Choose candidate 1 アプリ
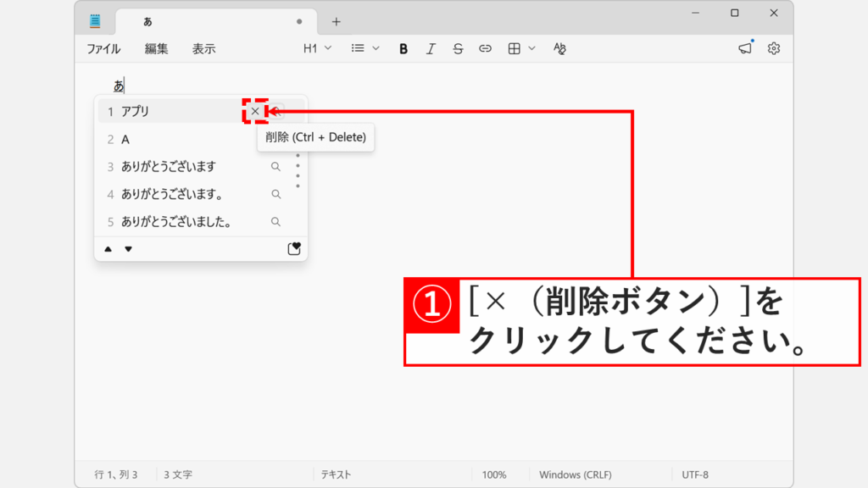The image size is (868, 488). point(201,111)
